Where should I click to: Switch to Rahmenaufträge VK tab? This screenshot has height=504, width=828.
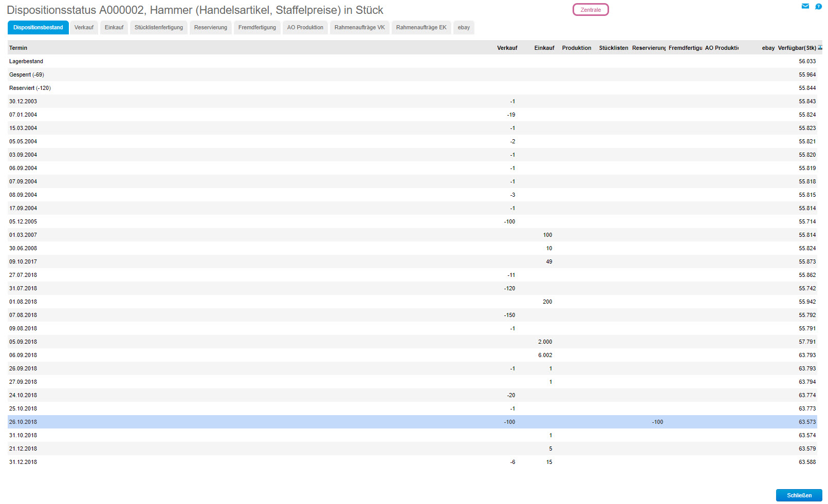360,28
